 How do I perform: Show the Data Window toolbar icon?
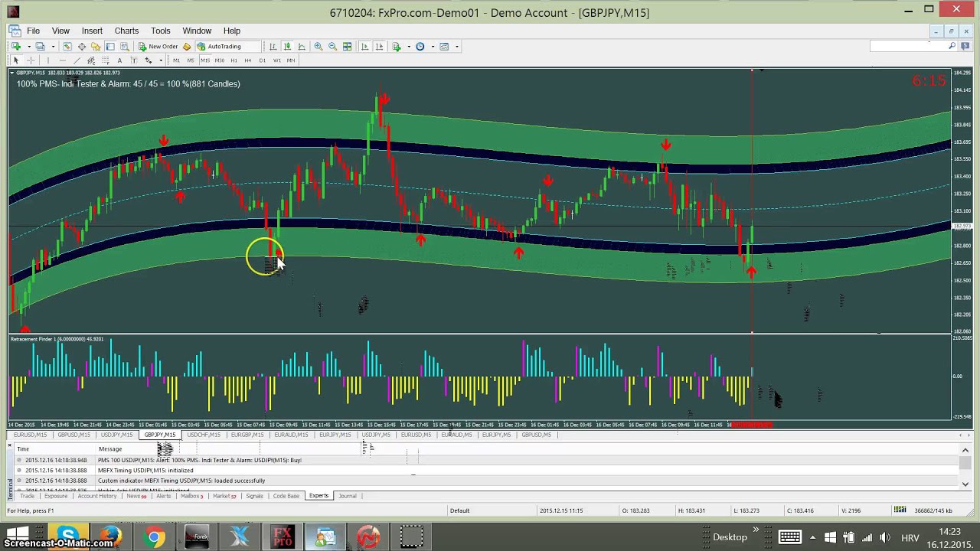82,47
